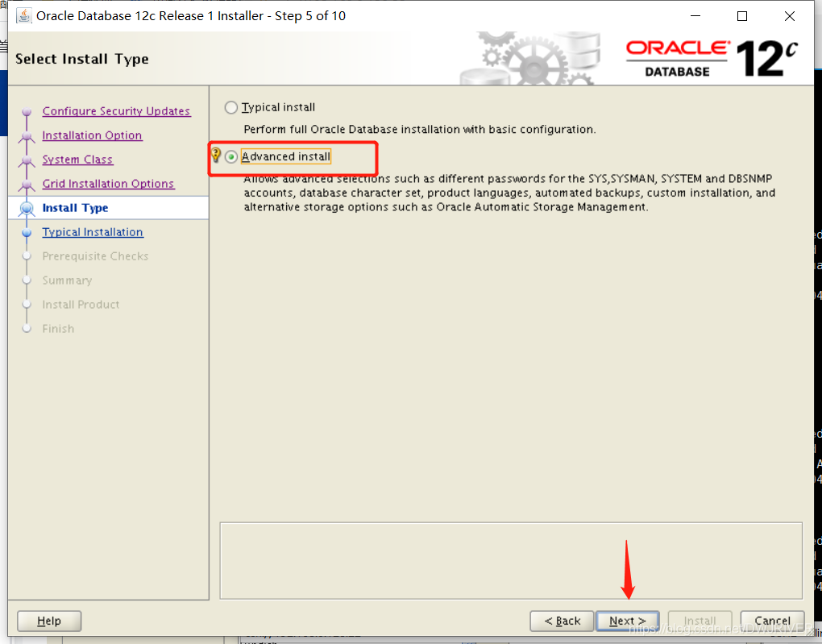Select the Install Type step
The width and height of the screenshot is (822, 644).
[x=76, y=208]
